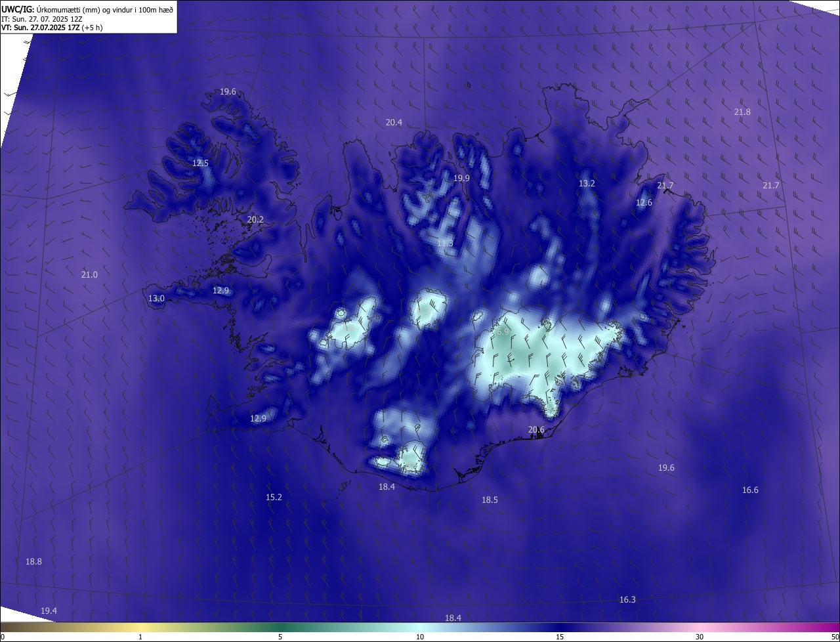Viewport: 840px width, 642px height.
Task: Click the 21.8 value label
Action: pyautogui.click(x=742, y=112)
